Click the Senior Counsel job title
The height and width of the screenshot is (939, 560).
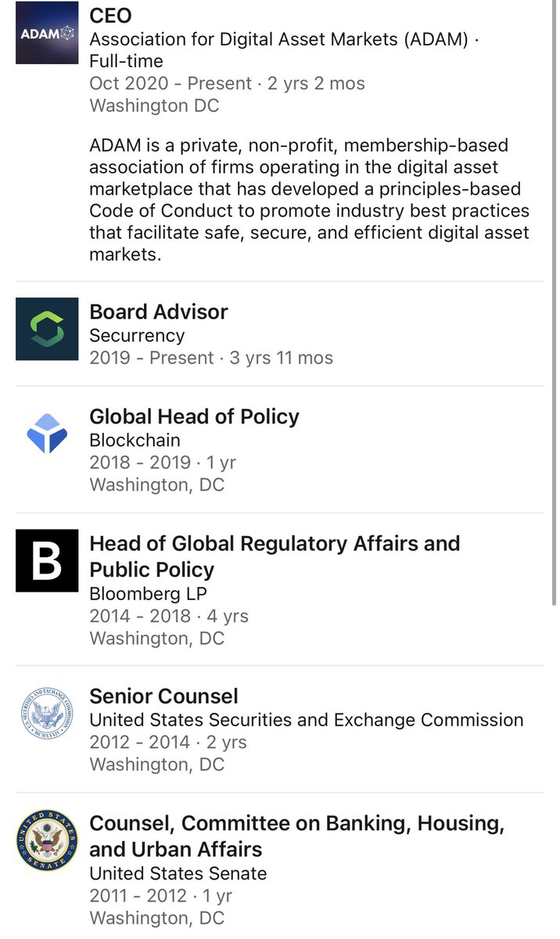click(x=163, y=696)
